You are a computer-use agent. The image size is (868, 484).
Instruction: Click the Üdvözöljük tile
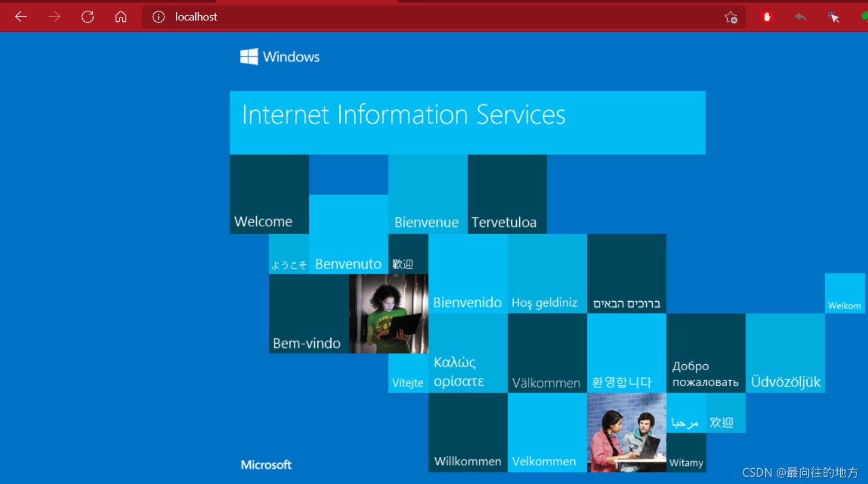[785, 353]
